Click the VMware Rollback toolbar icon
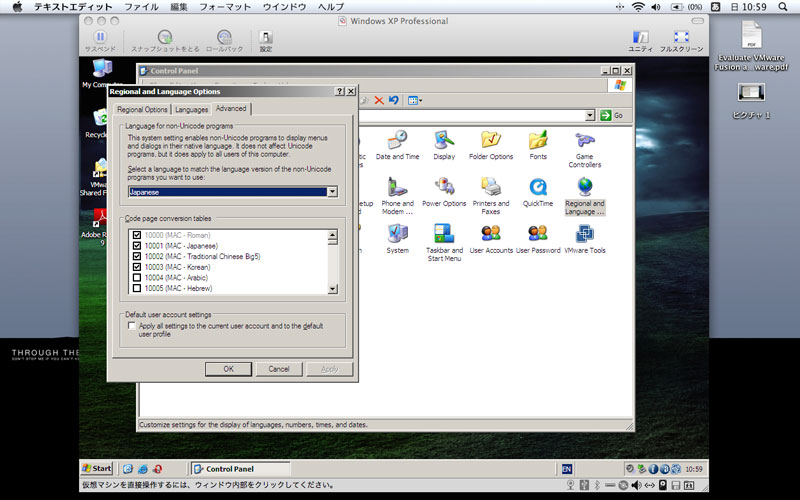800x500 pixels. pos(224,41)
